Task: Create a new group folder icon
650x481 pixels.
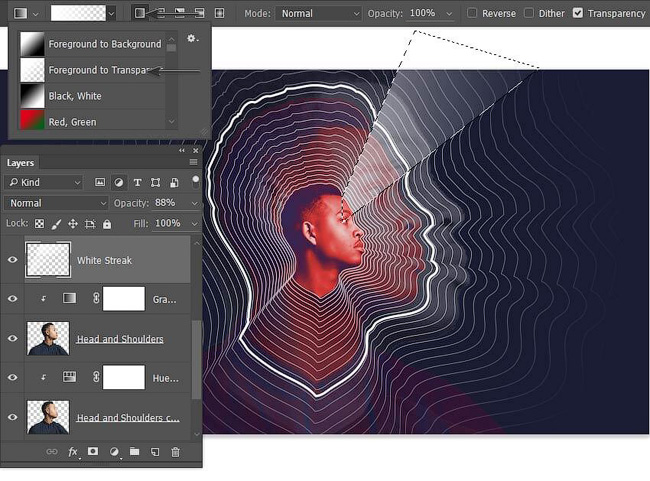Action: 134,451
